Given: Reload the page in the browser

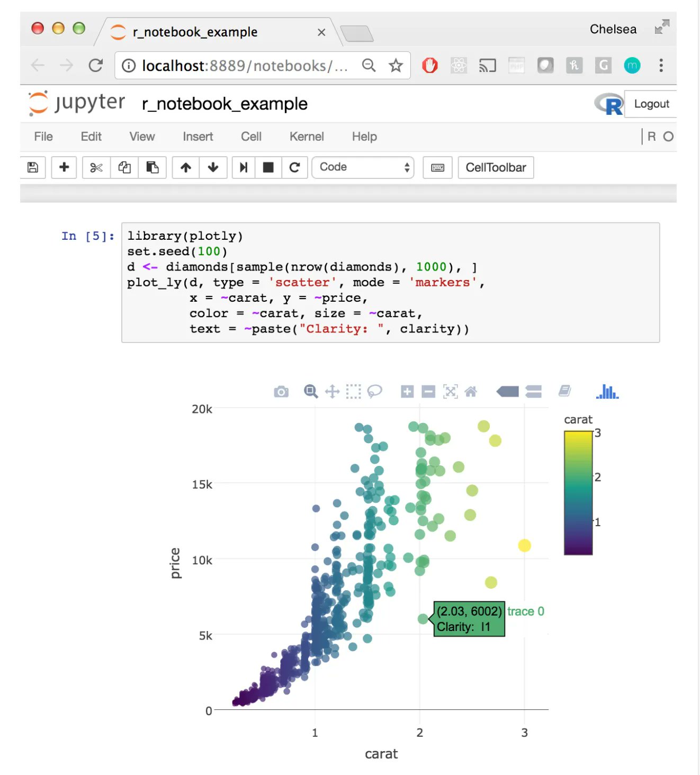Looking at the screenshot, I should (96, 66).
